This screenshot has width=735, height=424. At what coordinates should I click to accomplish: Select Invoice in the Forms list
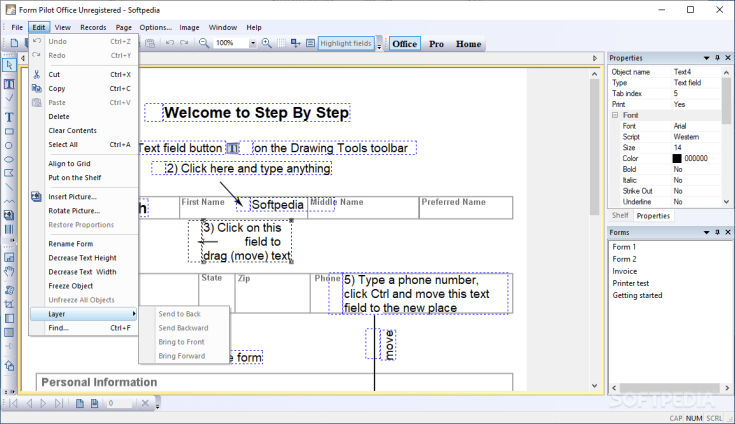[624, 271]
